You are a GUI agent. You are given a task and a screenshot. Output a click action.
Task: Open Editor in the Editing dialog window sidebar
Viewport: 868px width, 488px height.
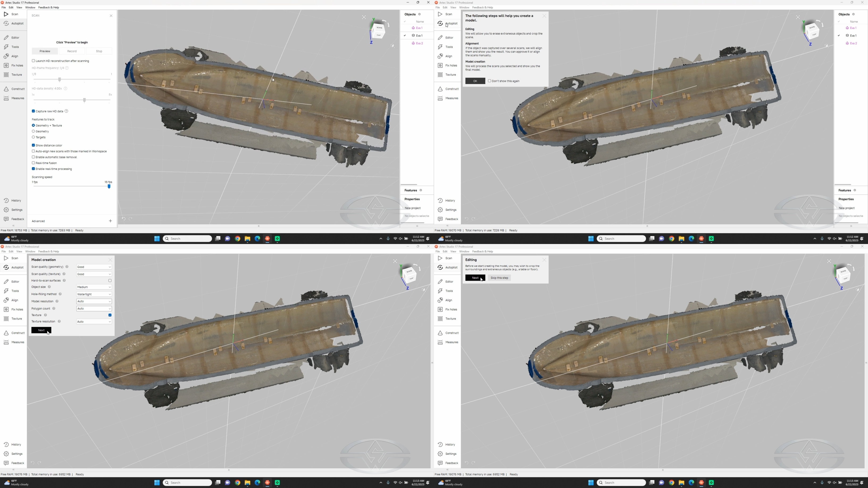click(x=446, y=281)
